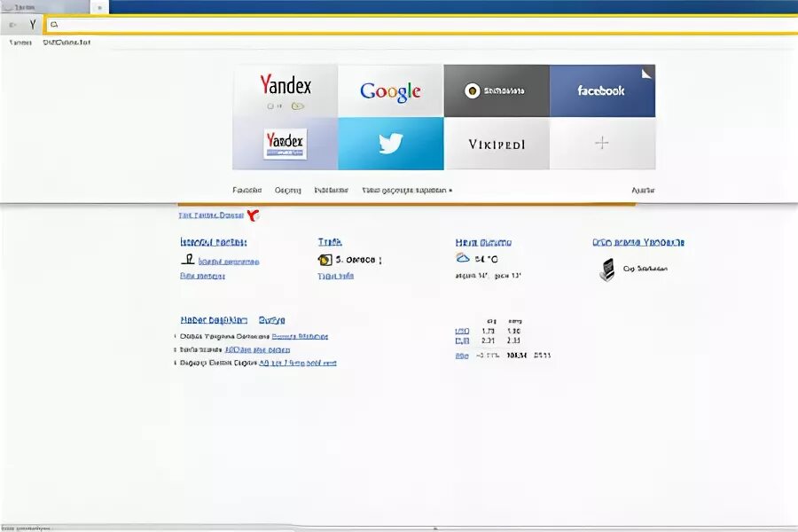Open the first bookmark on the bookmarks bar
Screen dimensions: 798x532
point(20,43)
